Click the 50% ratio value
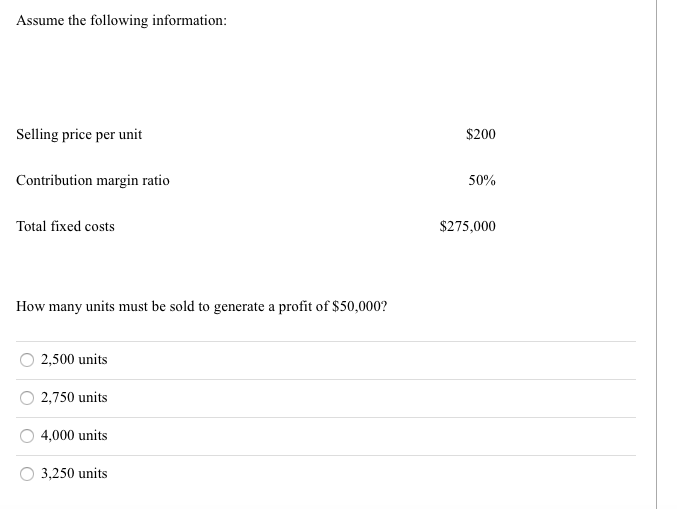 tap(482, 180)
